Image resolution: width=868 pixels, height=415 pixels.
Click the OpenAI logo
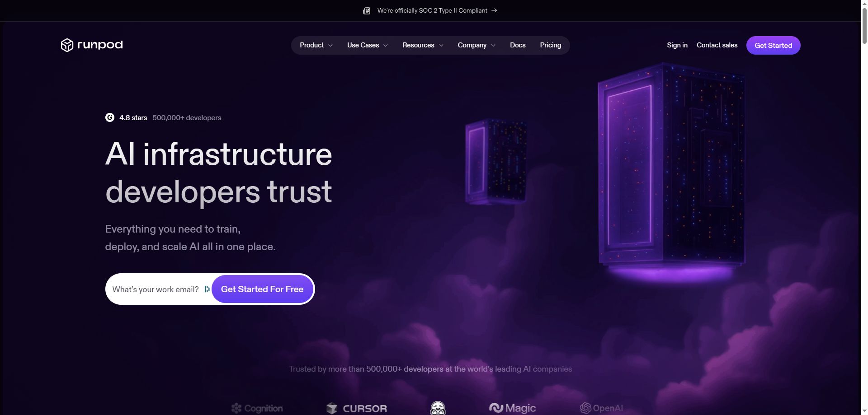pyautogui.click(x=601, y=408)
